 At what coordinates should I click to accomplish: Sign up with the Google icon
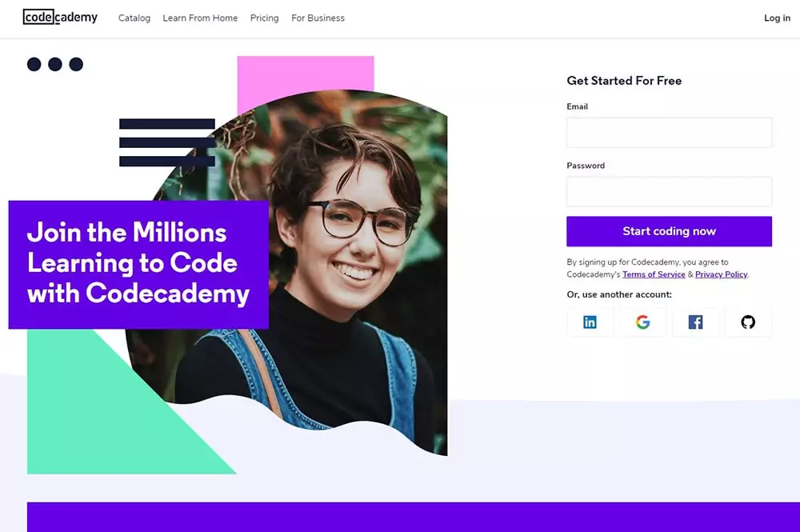coord(643,322)
